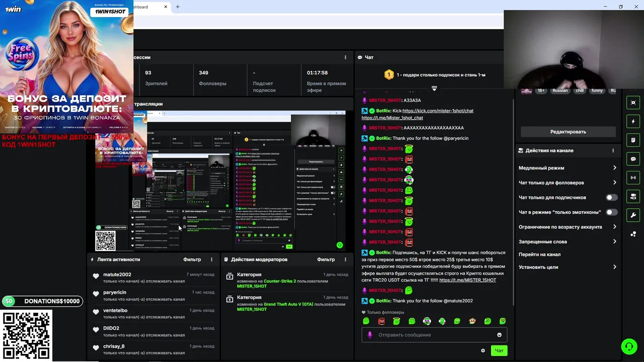Screen dimensions: 644x362
Task: Click the Отправить сообщение input field
Action: click(435, 335)
